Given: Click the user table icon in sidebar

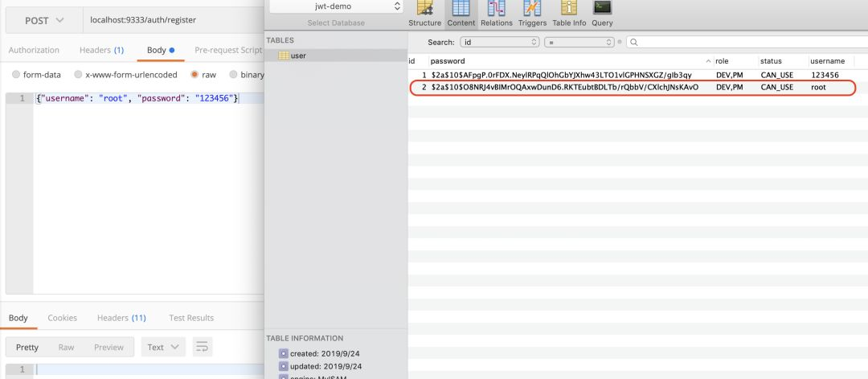Looking at the screenshot, I should coord(284,56).
